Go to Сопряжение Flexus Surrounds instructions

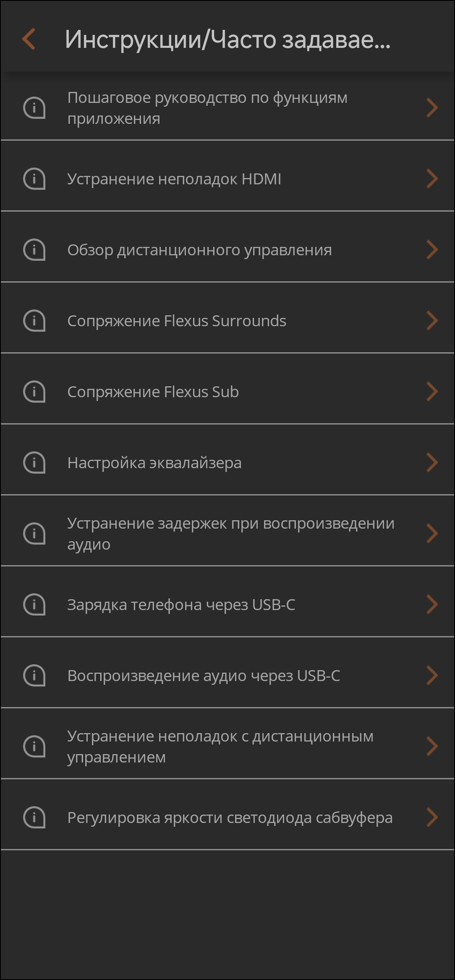coord(177,321)
